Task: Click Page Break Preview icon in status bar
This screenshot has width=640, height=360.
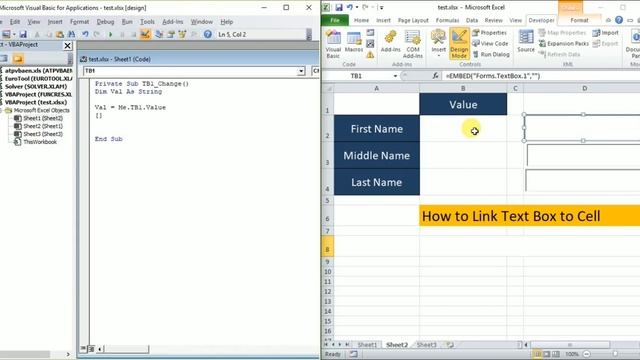Action: point(556,354)
